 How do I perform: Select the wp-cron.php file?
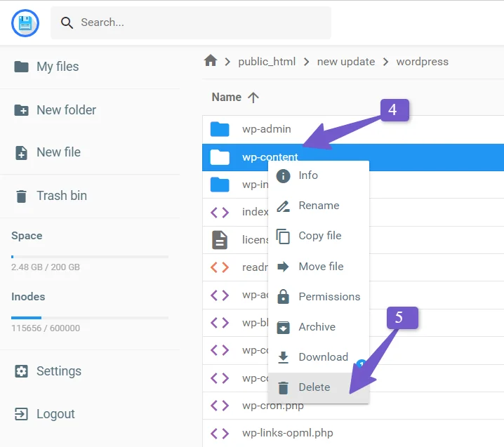pos(353,406)
